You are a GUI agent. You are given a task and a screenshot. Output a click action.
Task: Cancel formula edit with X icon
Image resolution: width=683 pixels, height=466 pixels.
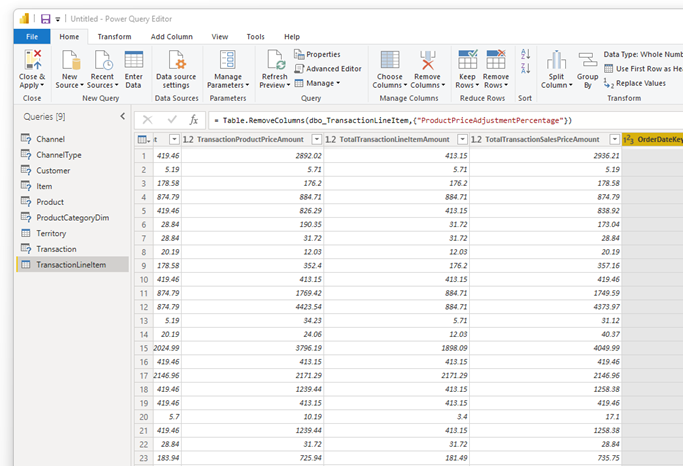point(148,120)
